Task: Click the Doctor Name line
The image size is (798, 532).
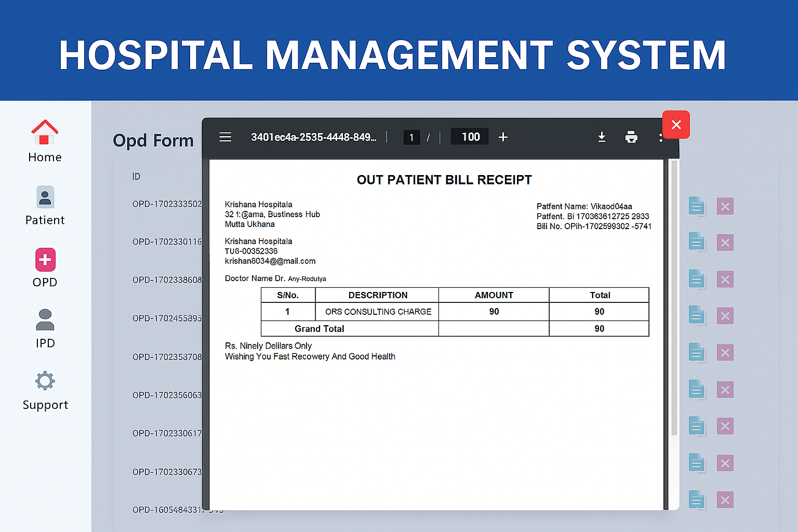Action: [275, 278]
